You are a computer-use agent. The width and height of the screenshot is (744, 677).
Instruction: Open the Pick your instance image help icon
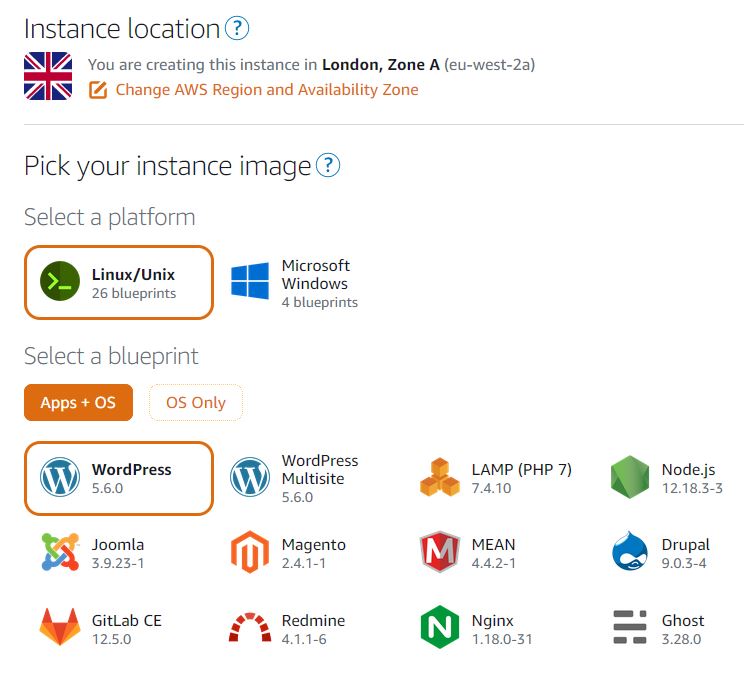click(327, 165)
